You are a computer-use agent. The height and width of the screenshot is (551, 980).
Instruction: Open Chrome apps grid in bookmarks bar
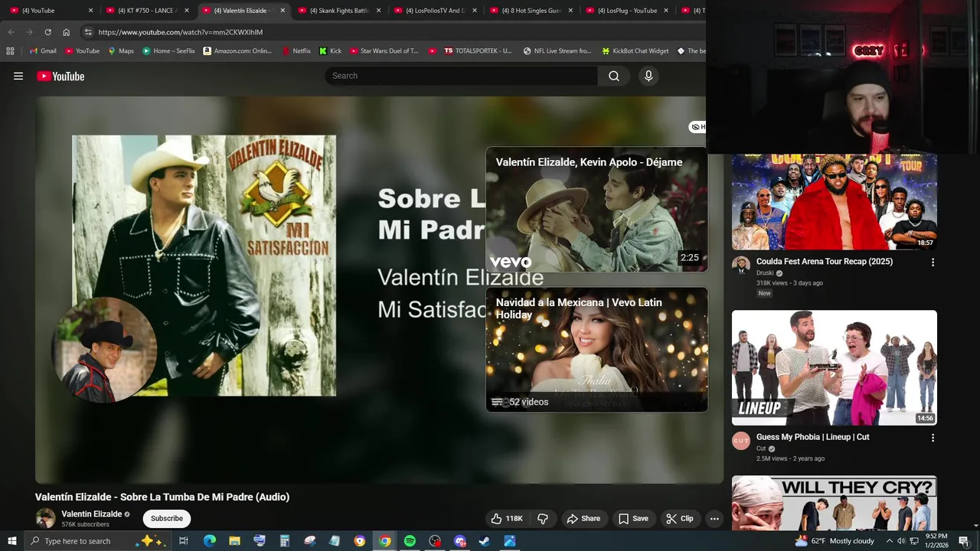[x=10, y=51]
